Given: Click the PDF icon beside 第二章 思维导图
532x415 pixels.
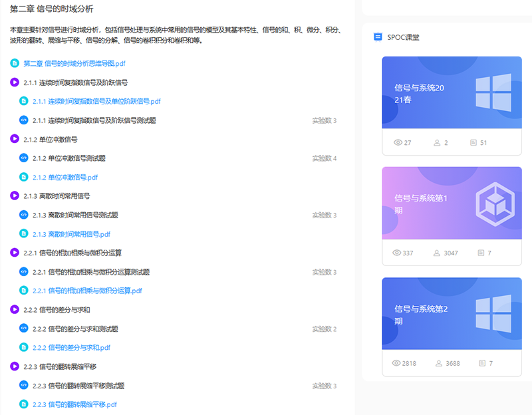Looking at the screenshot, I should click(15, 64).
